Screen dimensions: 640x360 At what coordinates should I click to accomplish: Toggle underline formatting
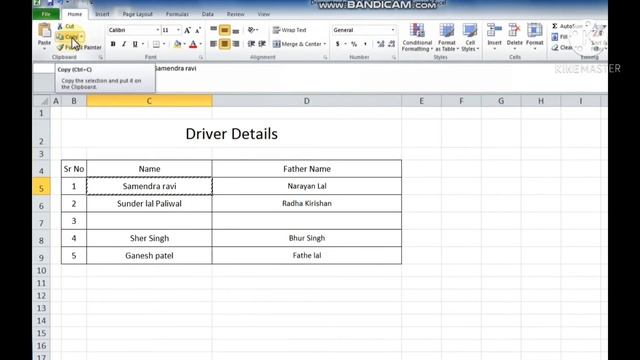click(x=135, y=44)
